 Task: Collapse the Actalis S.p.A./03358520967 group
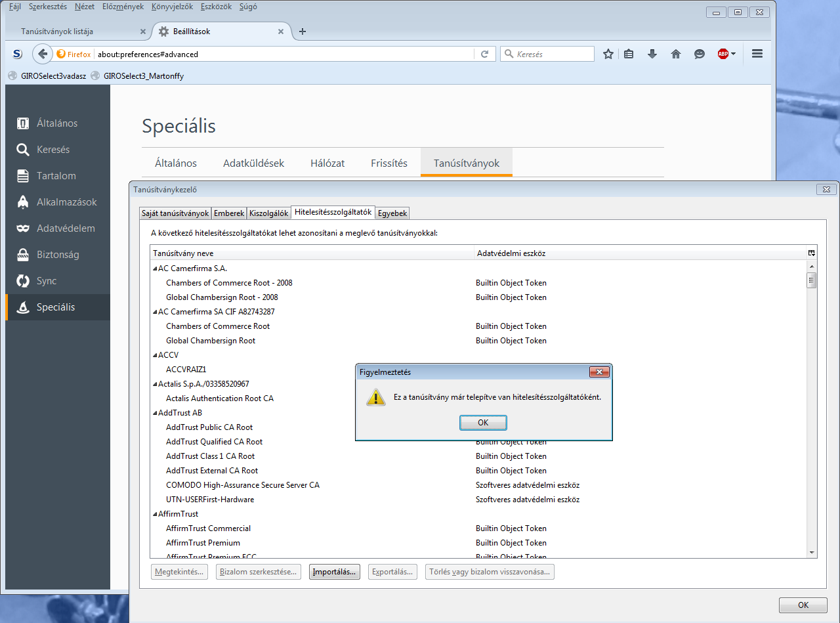point(155,384)
